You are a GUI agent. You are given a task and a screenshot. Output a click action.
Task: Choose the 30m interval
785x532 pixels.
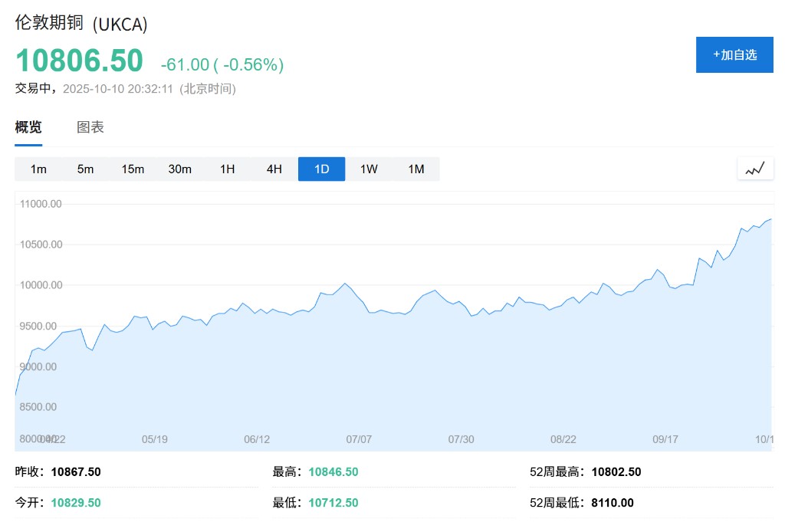pos(180,169)
